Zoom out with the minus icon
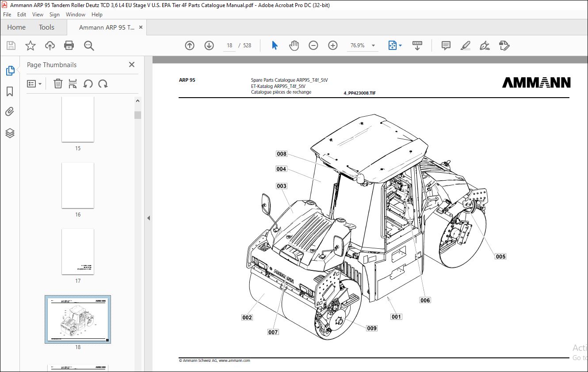 click(x=313, y=46)
